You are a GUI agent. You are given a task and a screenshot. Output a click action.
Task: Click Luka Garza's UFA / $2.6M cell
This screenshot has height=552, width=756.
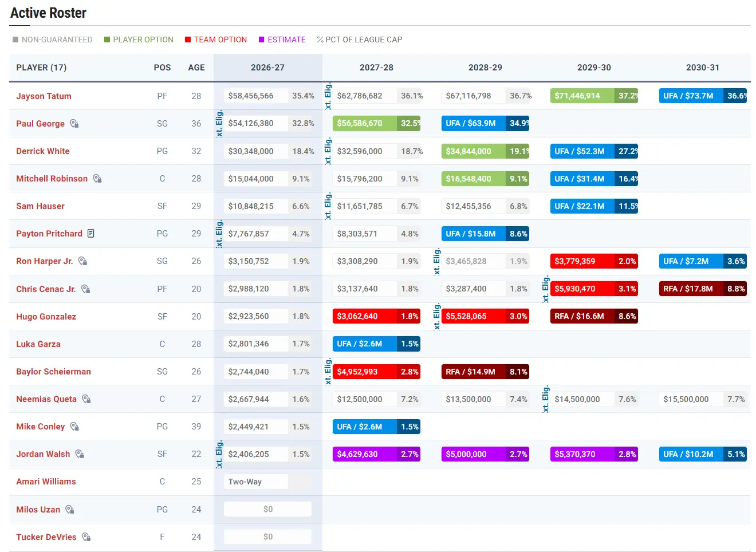click(376, 344)
